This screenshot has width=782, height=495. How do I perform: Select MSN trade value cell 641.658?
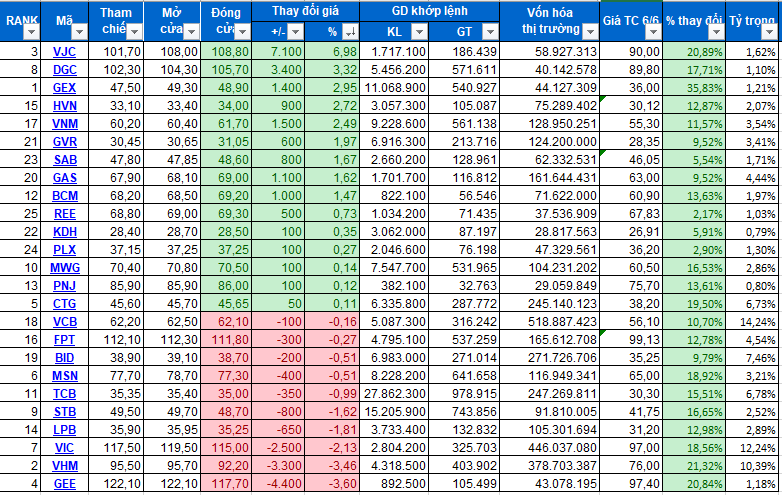tap(464, 375)
